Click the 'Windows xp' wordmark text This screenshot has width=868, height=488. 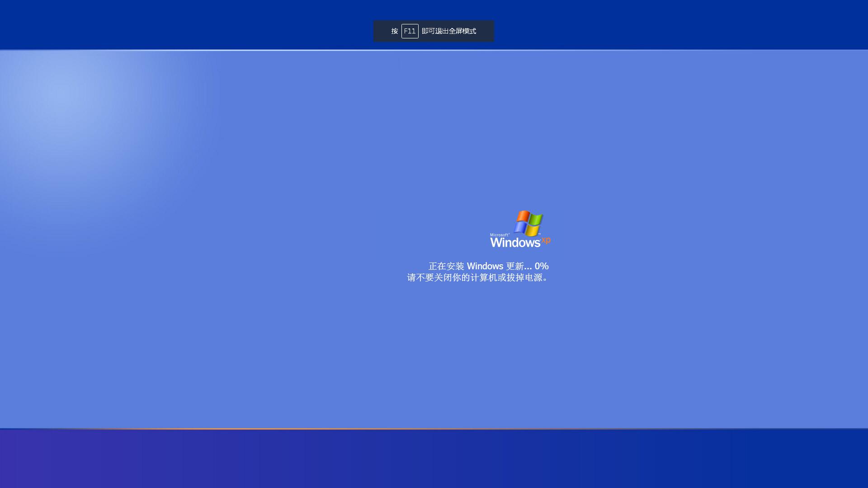click(x=520, y=242)
